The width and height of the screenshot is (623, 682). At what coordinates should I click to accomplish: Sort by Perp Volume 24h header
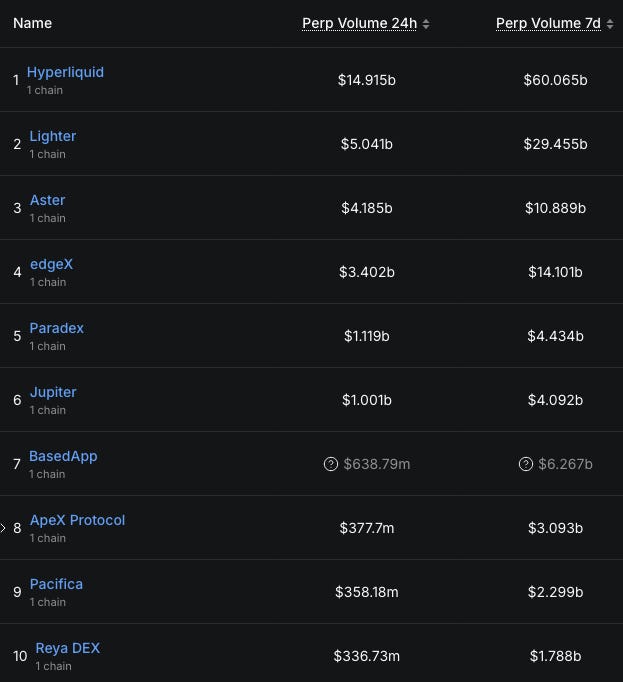(359, 23)
